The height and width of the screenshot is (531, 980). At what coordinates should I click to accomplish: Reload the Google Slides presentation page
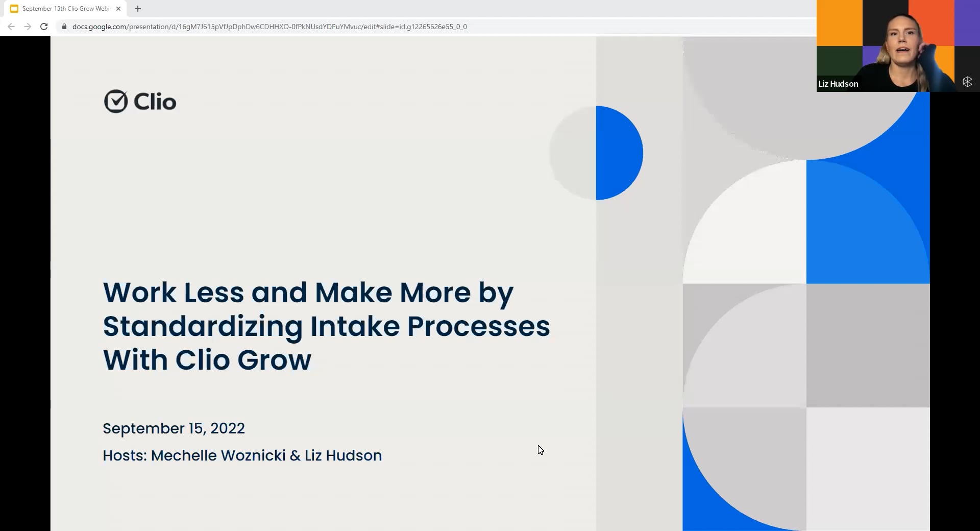pos(43,27)
